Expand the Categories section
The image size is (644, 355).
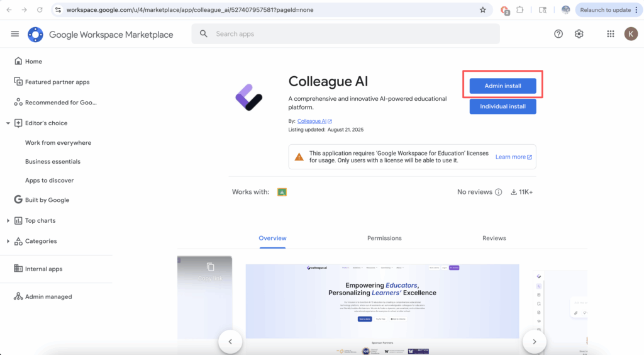[8, 241]
